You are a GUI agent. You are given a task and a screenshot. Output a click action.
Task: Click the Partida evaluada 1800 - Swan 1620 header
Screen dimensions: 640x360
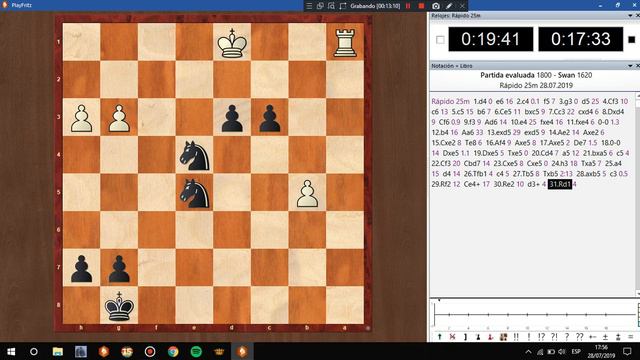[536, 75]
